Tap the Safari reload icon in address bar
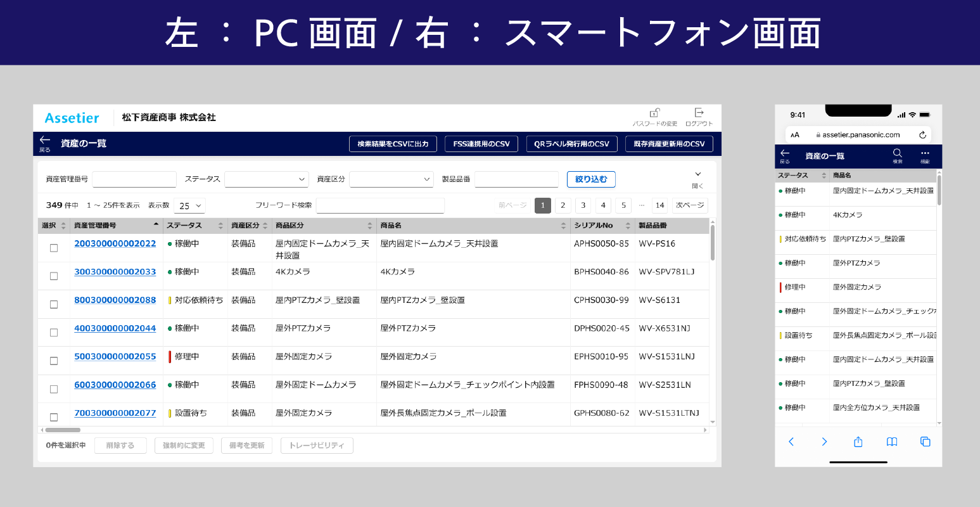980x507 pixels. pos(922,135)
